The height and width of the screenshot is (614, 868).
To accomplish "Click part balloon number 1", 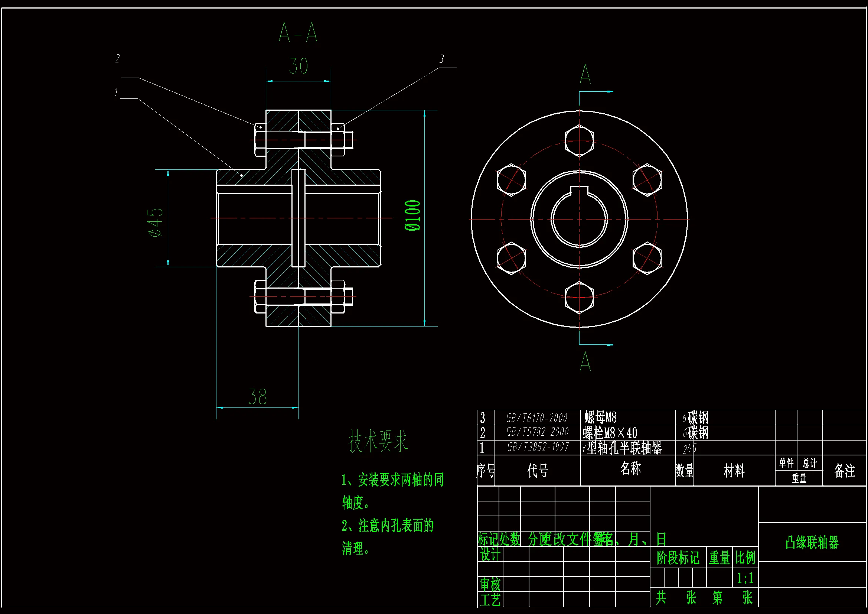I will click(x=116, y=92).
